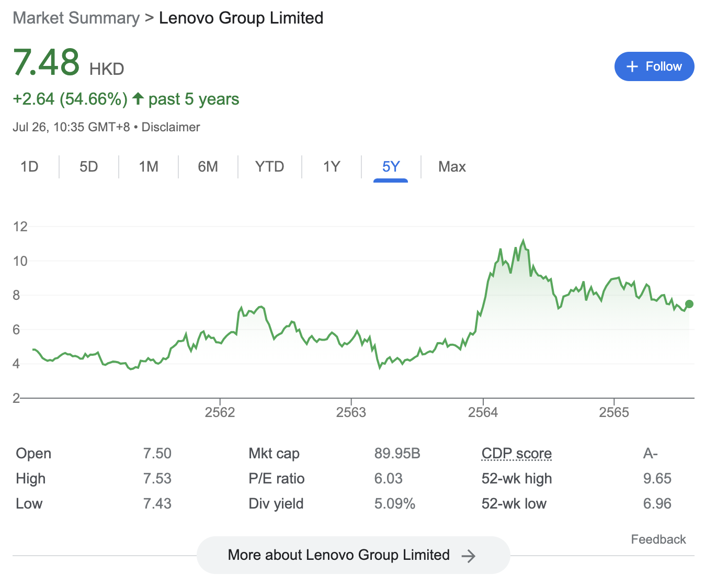
Task: Click the Mkt cap label
Action: [274, 454]
